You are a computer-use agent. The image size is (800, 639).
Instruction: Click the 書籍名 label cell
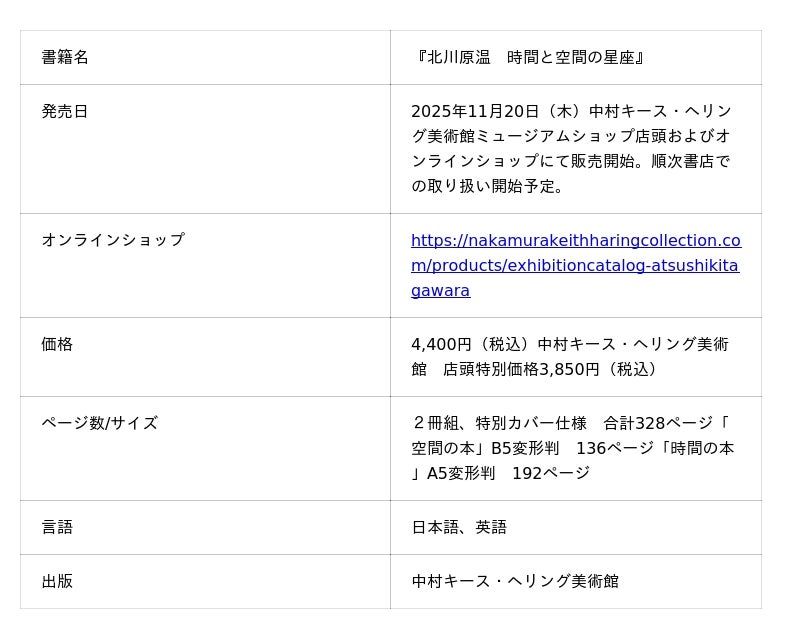[x=65, y=58]
